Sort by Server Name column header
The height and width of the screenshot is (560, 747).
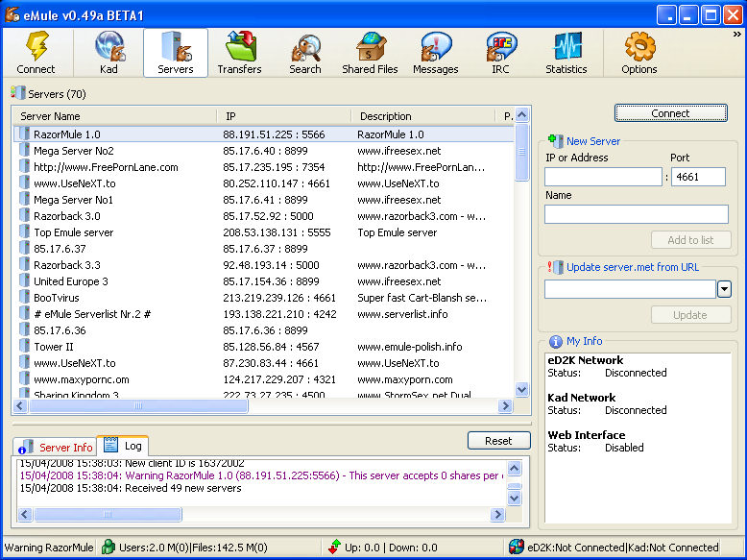tap(115, 116)
